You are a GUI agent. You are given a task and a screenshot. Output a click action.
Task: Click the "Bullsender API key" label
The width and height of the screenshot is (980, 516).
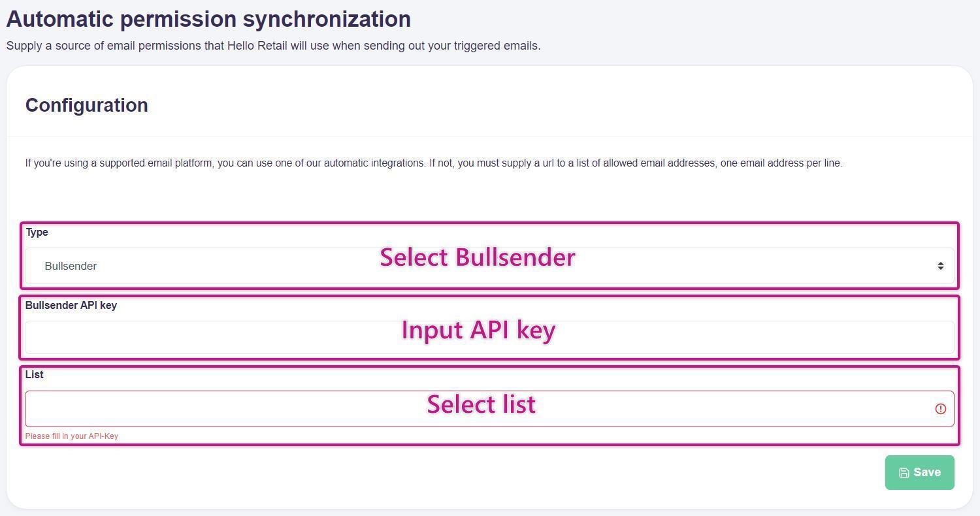71,305
